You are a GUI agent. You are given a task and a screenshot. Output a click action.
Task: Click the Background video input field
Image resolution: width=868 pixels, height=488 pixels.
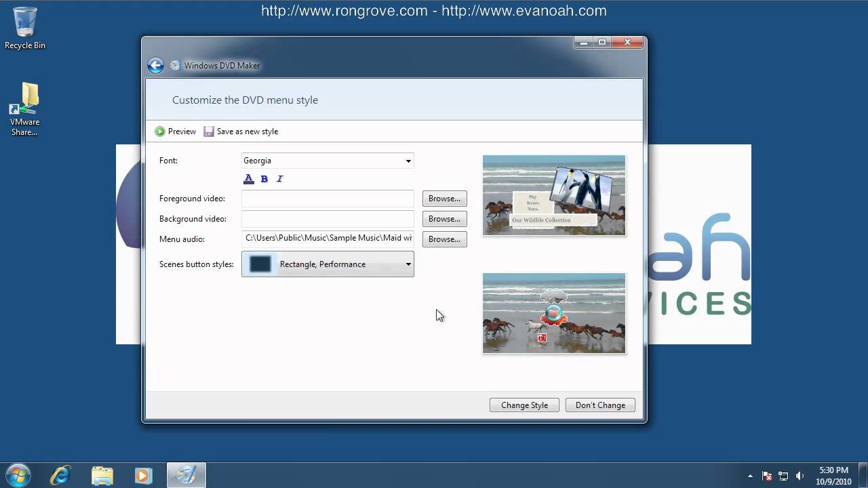pyautogui.click(x=328, y=219)
